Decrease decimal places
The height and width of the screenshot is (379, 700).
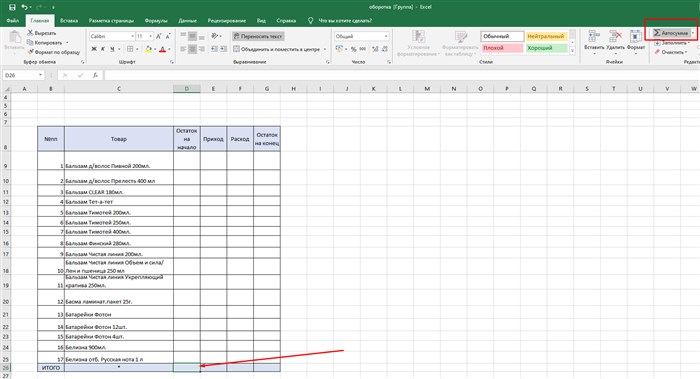[384, 49]
